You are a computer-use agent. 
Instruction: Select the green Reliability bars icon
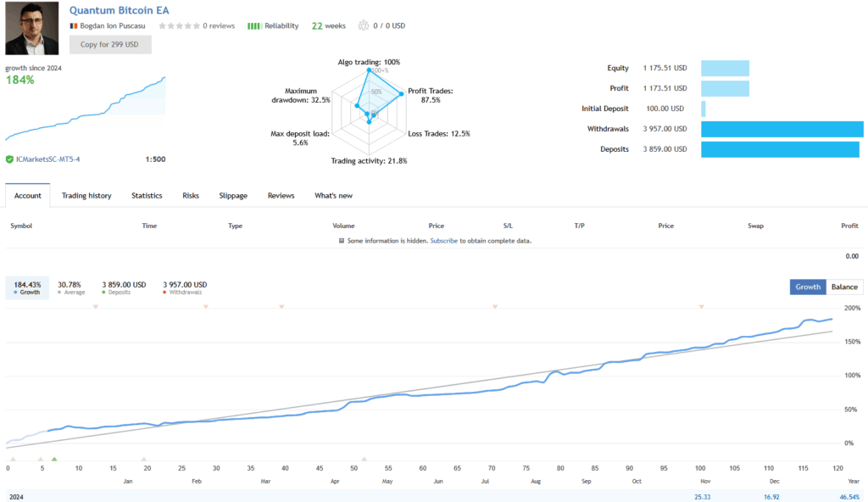(253, 26)
